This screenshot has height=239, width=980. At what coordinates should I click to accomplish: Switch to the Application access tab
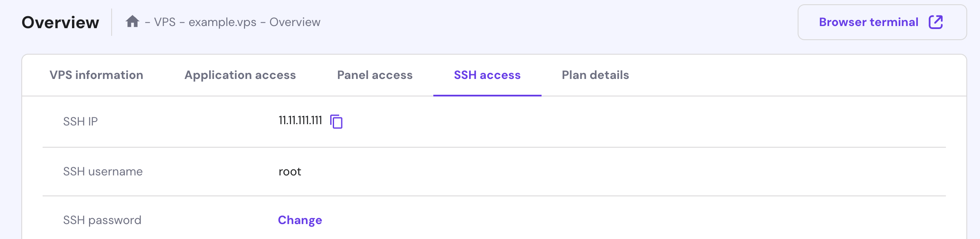pyautogui.click(x=240, y=75)
